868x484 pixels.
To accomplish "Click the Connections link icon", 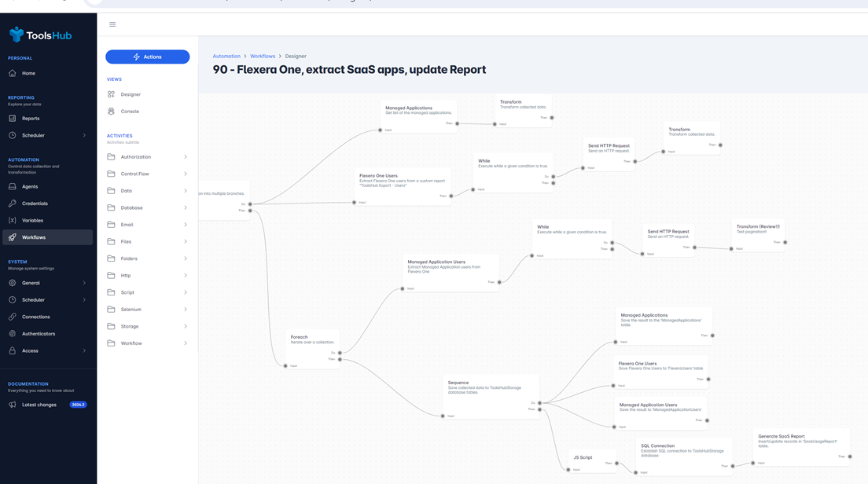I will (13, 317).
